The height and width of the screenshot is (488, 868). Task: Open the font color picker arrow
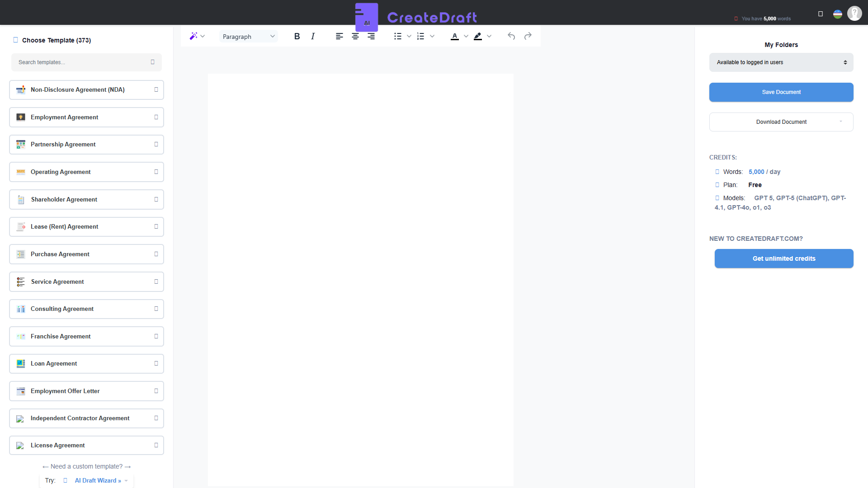point(466,36)
